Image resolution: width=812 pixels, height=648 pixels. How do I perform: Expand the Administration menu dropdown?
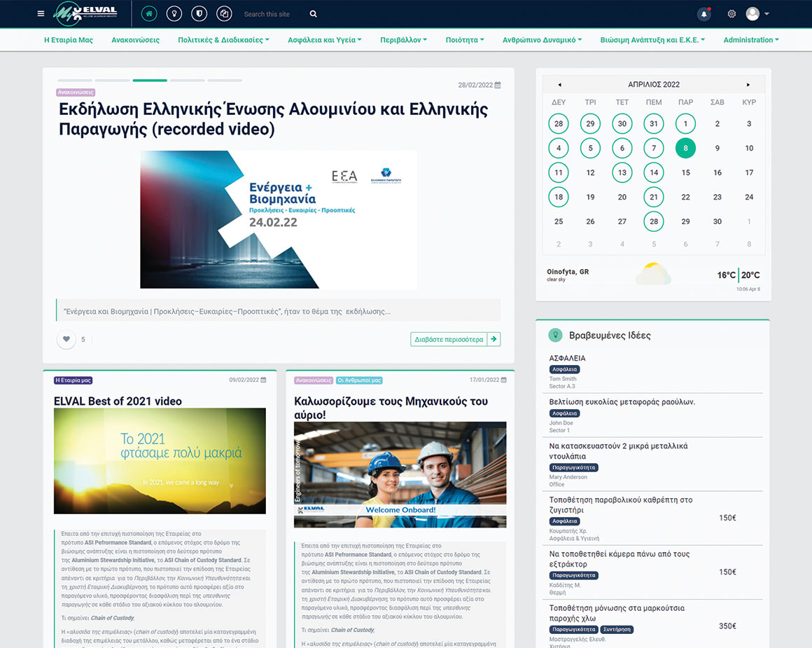(x=750, y=40)
